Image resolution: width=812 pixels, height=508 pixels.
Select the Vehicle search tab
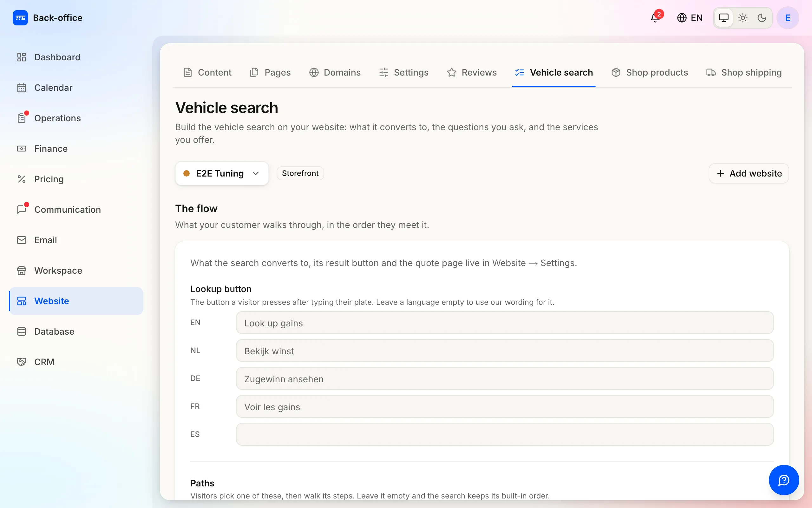point(554,72)
